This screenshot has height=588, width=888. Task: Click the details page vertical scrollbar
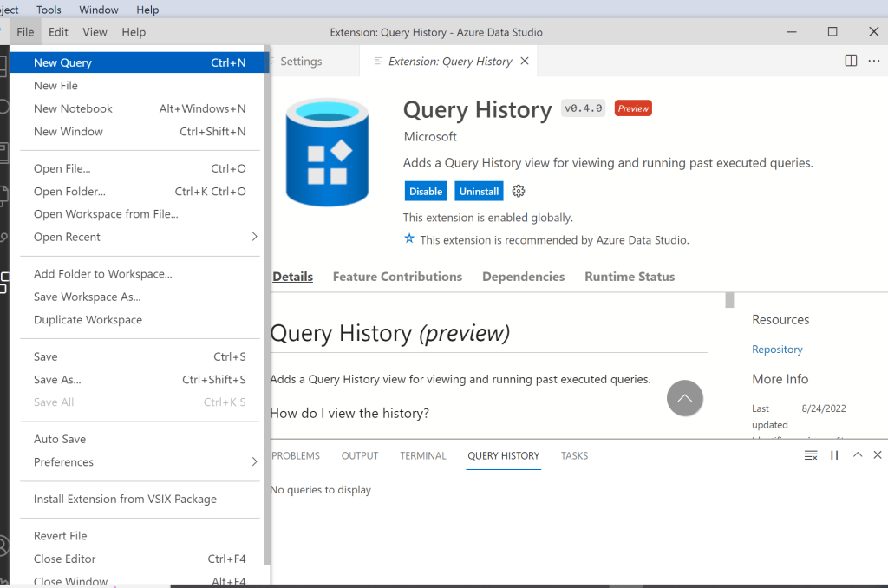point(729,300)
